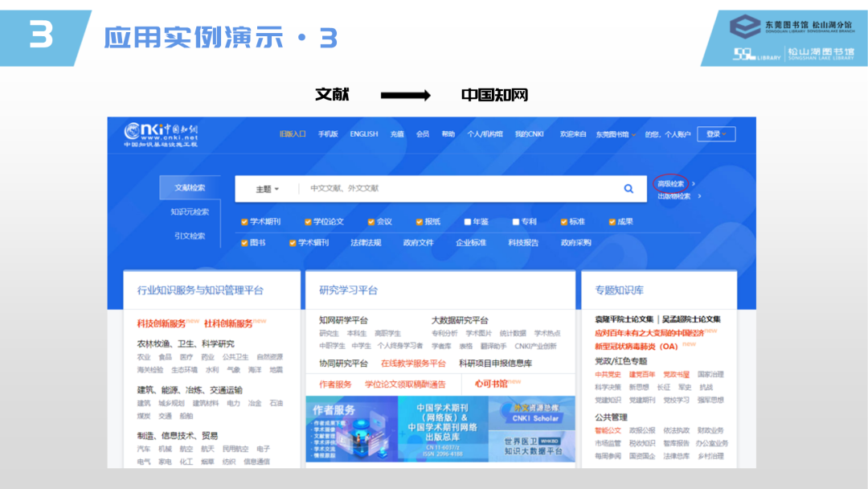The height and width of the screenshot is (489, 868).
Task: Open the CNKI Scholar banner tile
Action: point(535,413)
